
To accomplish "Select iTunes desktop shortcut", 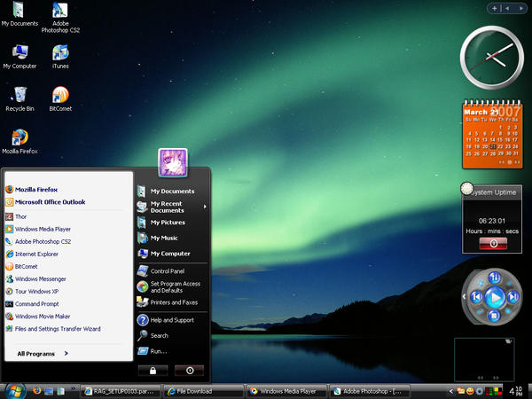I will (x=60, y=57).
